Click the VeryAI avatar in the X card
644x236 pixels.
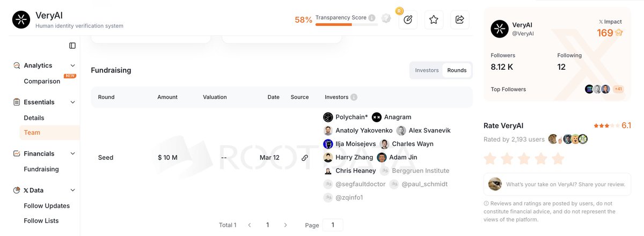[x=500, y=29]
